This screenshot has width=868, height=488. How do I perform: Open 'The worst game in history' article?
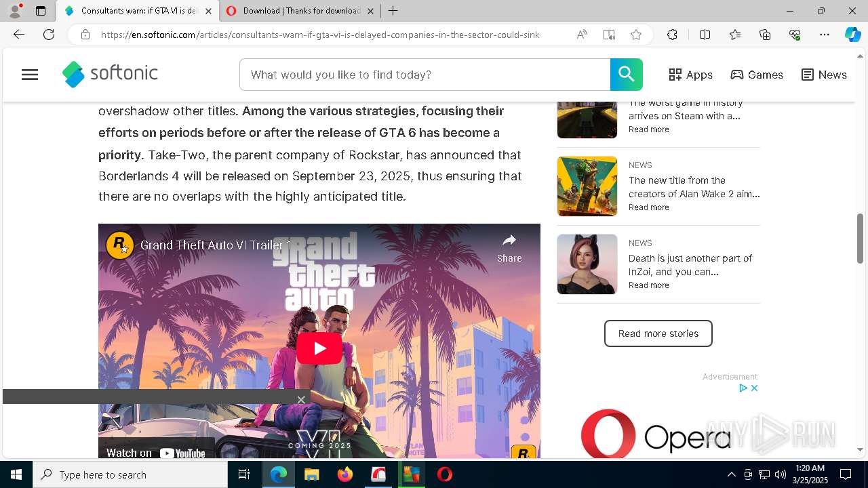(686, 109)
